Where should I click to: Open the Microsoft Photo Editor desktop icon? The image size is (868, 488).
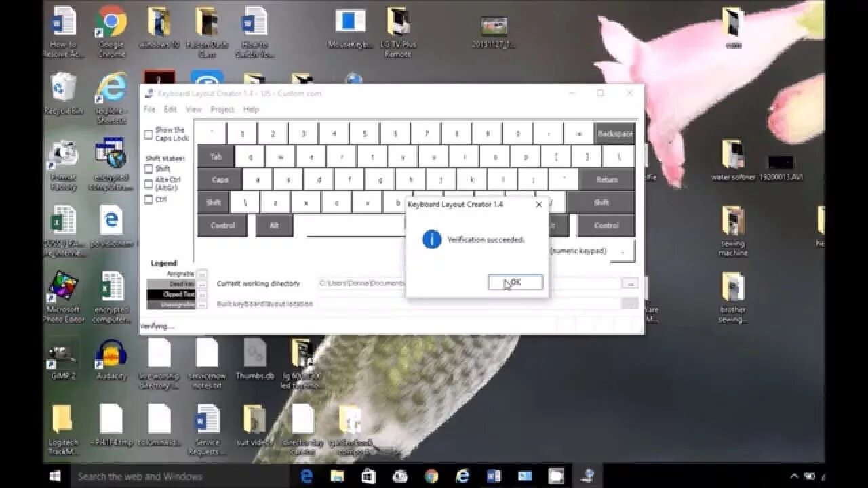(x=63, y=296)
